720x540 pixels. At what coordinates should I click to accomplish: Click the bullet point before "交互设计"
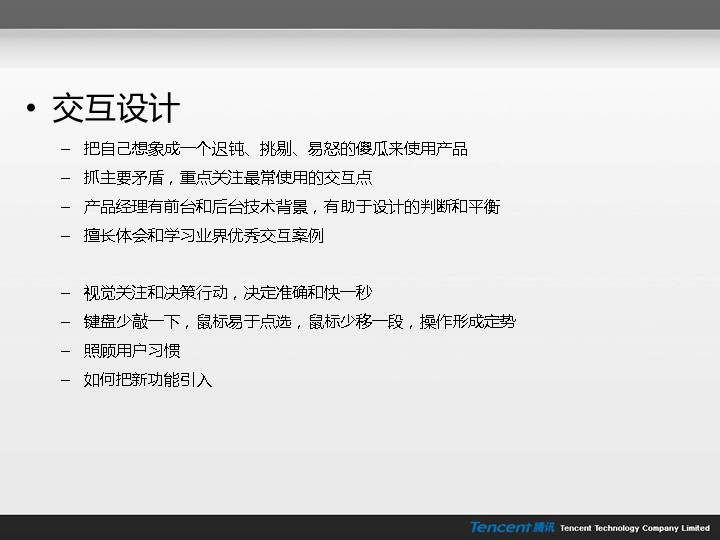tap(34, 110)
